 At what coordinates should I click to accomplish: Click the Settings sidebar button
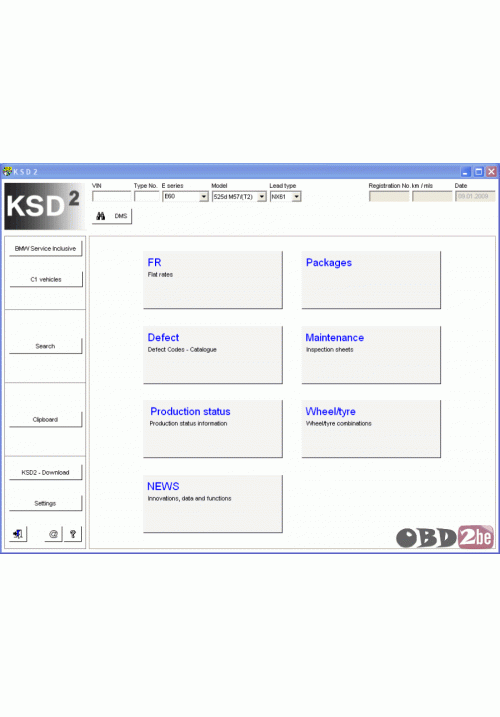click(x=46, y=503)
